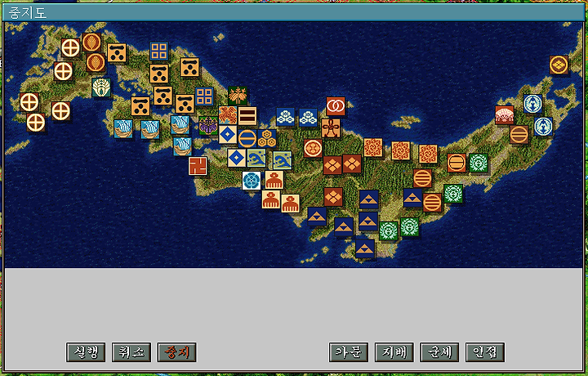
Task: Select the comb crest beside the bellflower crest
Action: [274, 180]
